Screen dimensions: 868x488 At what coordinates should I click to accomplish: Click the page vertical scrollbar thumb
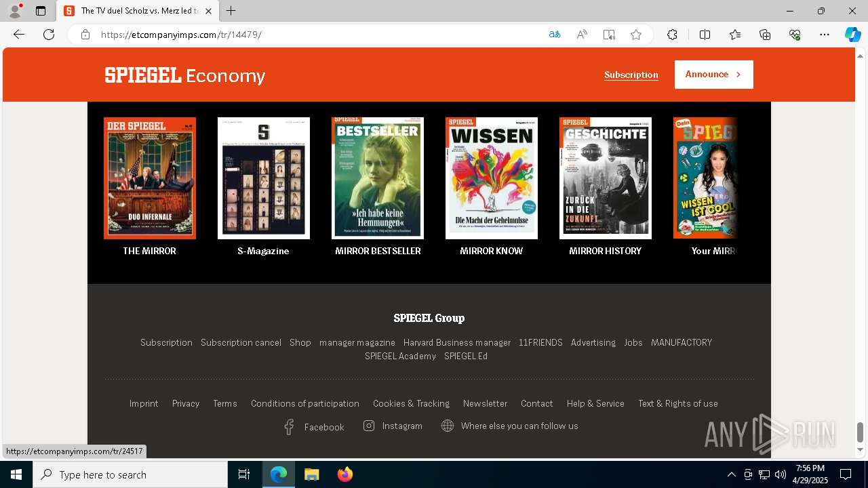[861, 432]
